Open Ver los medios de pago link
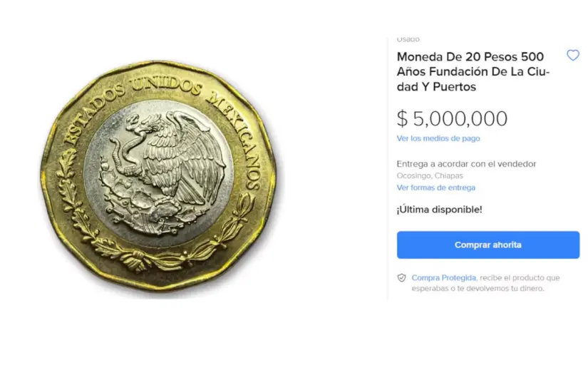 [x=438, y=138]
